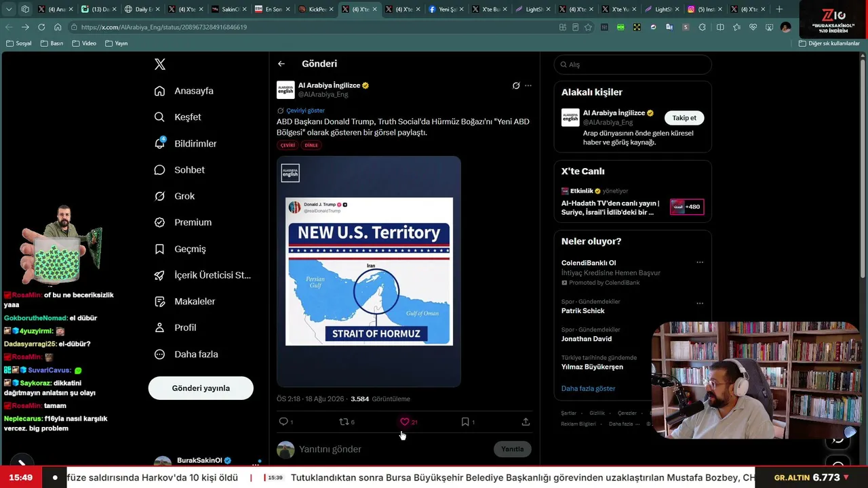Open Sohbet messages
Screen dimensions: 868x488
[179, 170]
